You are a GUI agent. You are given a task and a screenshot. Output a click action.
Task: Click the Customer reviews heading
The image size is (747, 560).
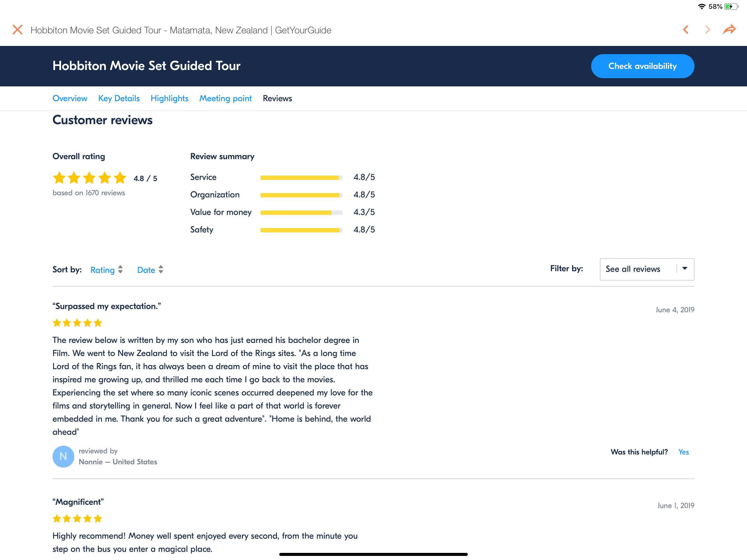(102, 120)
